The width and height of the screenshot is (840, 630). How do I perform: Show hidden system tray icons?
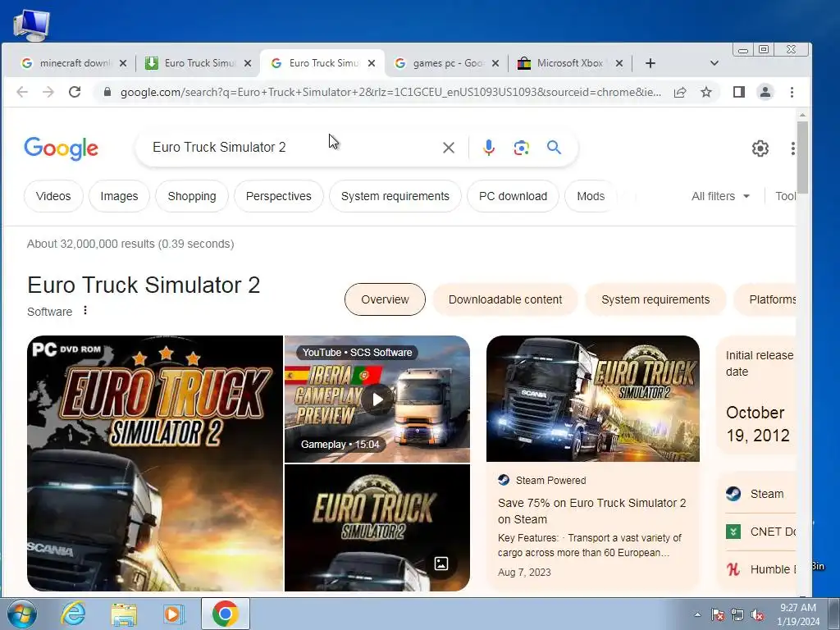point(697,614)
